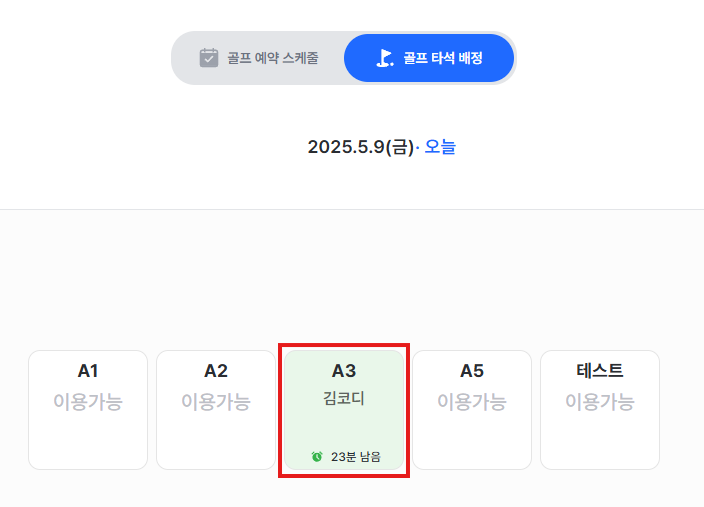Viewport: 704px width, 507px height.
Task: Click the 23분 남음 remaining time
Action: [356, 457]
